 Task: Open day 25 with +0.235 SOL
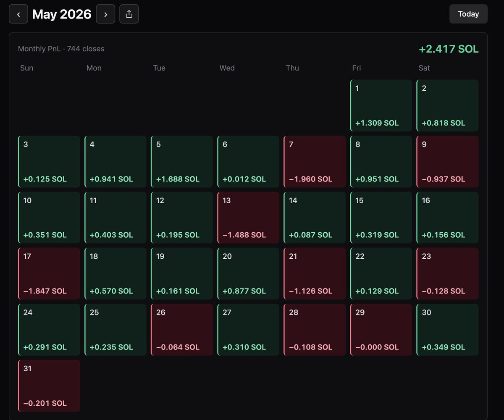click(x=115, y=330)
